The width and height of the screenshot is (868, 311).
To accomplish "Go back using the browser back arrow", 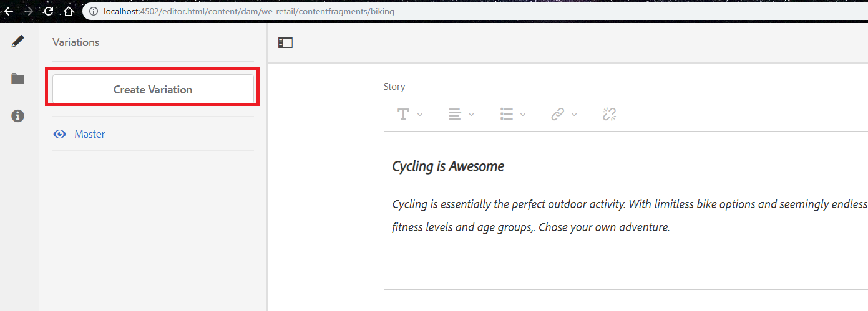I will pyautogui.click(x=9, y=11).
